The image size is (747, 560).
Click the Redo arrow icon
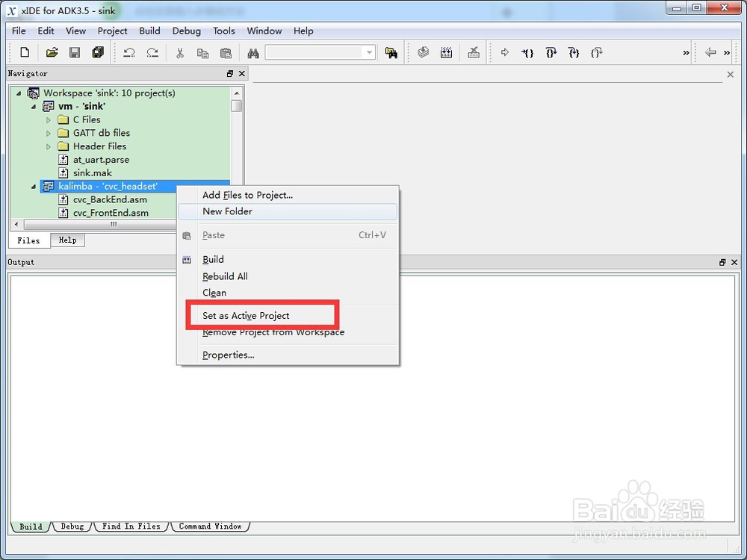click(152, 52)
